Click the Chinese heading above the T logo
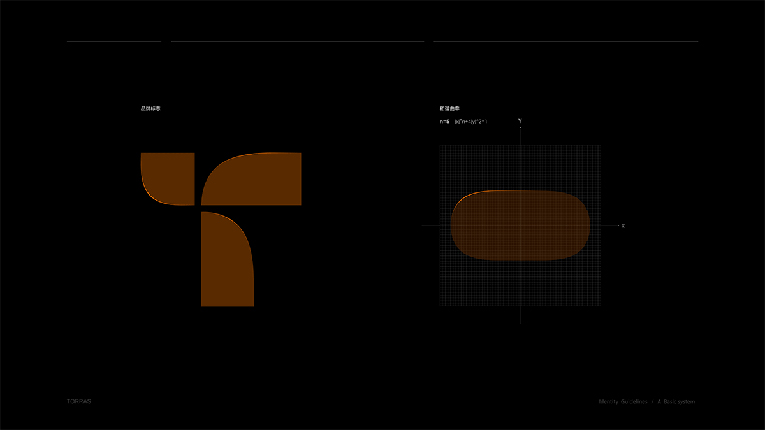The width and height of the screenshot is (765, 430). 151,108
